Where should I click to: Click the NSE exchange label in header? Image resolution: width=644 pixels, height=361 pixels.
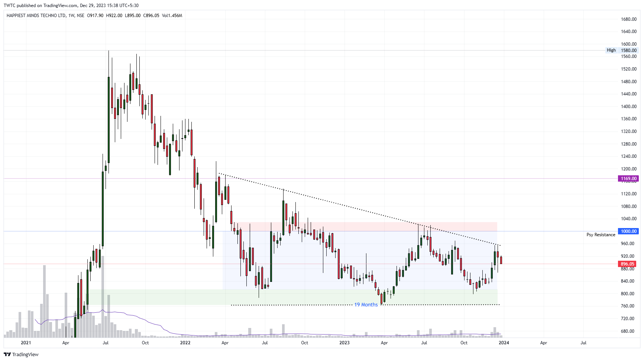pyautogui.click(x=81, y=16)
